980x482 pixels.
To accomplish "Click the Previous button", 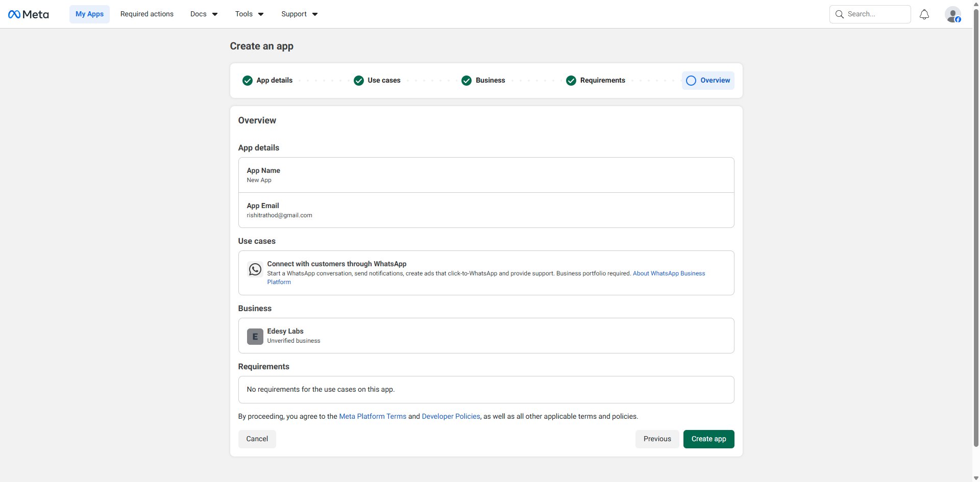I will click(657, 439).
